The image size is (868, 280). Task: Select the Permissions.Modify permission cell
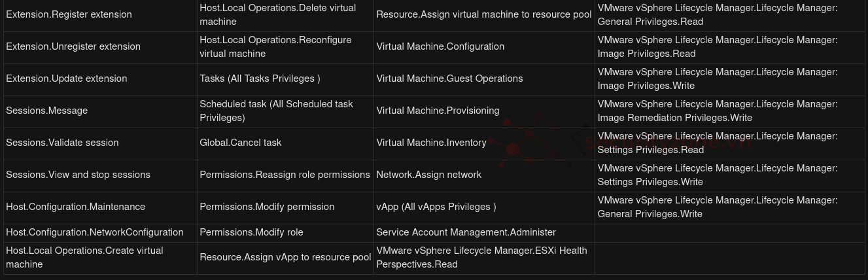(x=267, y=207)
